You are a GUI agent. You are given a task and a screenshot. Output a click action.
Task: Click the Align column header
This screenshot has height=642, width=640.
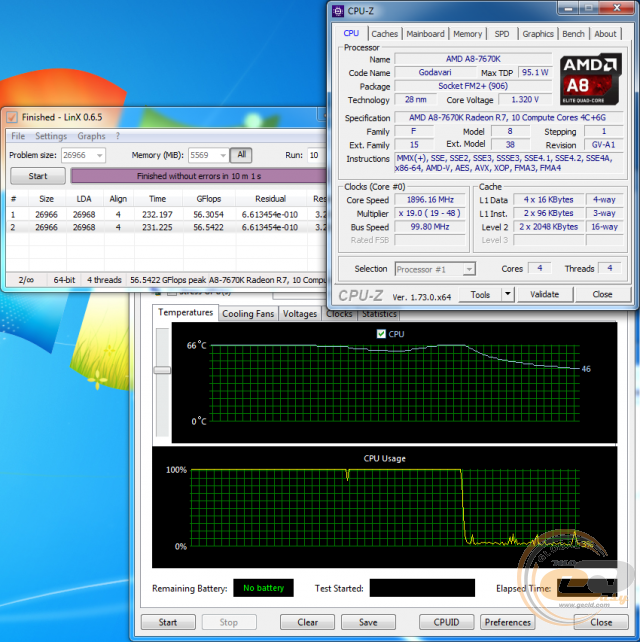(x=118, y=199)
